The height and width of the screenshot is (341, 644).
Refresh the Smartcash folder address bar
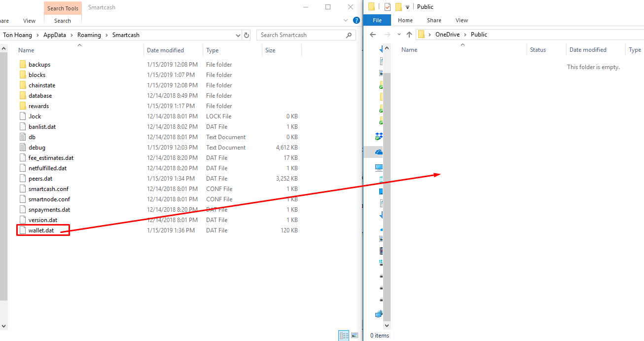(247, 35)
